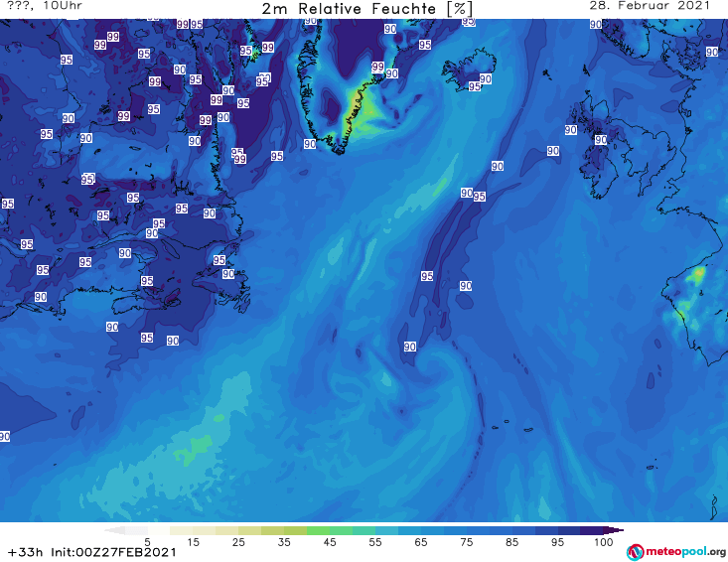Pick the pale cream swatch above 15
The width and height of the screenshot is (728, 562).
182,530
